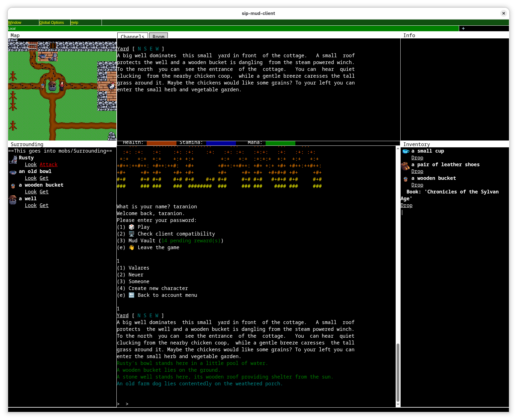517x420 pixels.
Task: Click the plus icon to add connection
Action: 463,28
